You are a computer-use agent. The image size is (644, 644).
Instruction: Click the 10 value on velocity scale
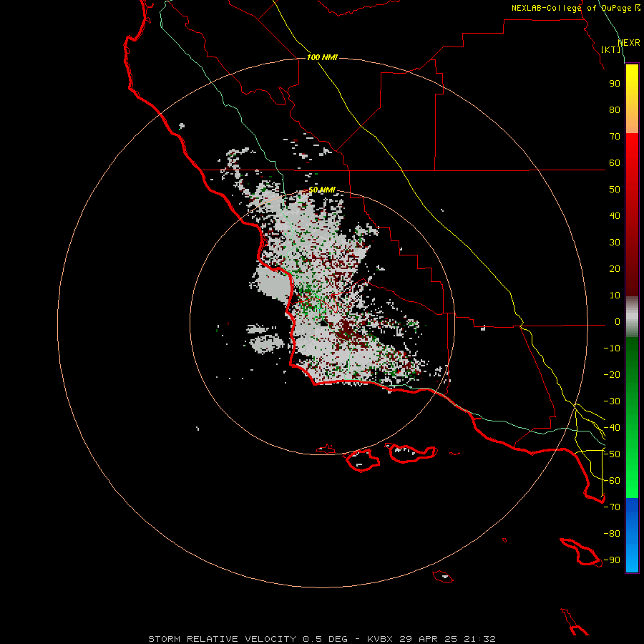pyautogui.click(x=615, y=296)
